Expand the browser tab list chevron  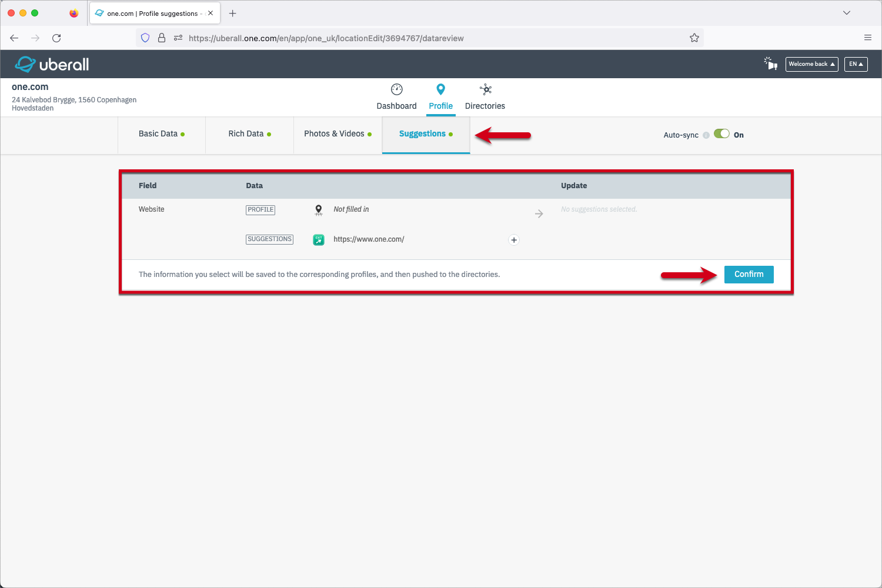coord(846,13)
